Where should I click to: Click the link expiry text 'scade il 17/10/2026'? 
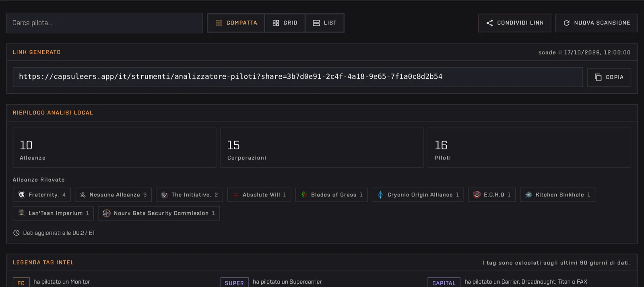584,52
